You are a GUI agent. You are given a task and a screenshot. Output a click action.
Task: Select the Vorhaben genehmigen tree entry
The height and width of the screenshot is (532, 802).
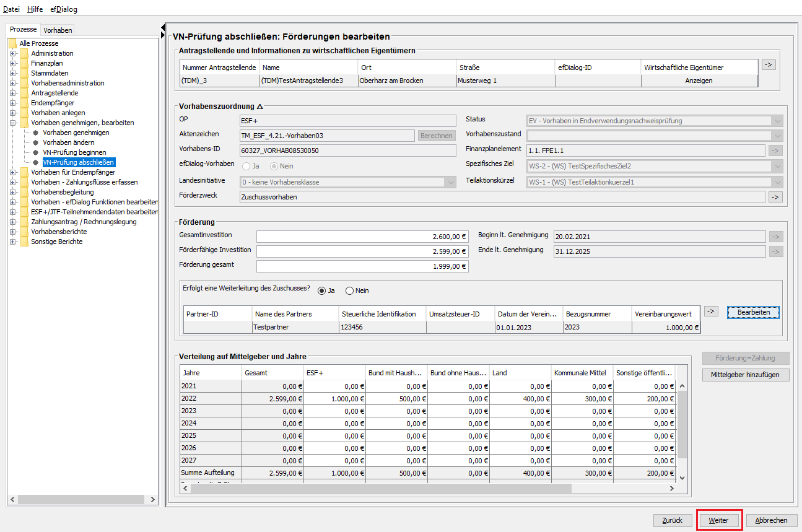pos(76,133)
